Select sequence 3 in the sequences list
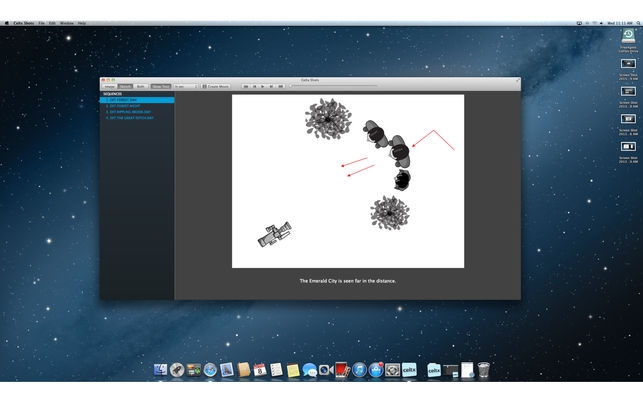This screenshot has height=402, width=643. [137, 112]
